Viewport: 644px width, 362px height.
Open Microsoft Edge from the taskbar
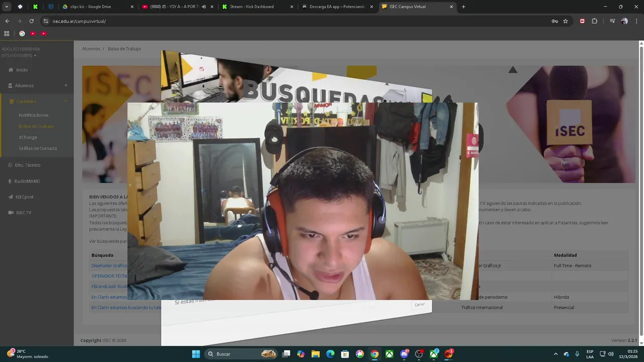pos(330,354)
